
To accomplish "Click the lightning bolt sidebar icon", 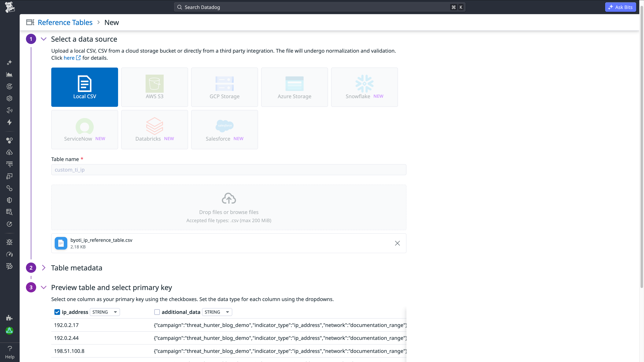I will 9,122.
